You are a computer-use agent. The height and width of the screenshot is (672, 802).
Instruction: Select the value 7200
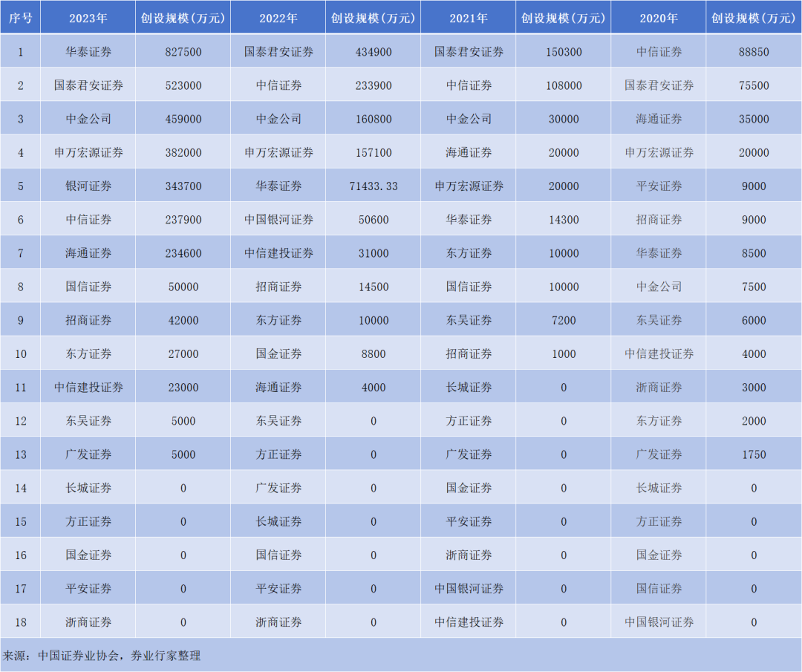(564, 321)
